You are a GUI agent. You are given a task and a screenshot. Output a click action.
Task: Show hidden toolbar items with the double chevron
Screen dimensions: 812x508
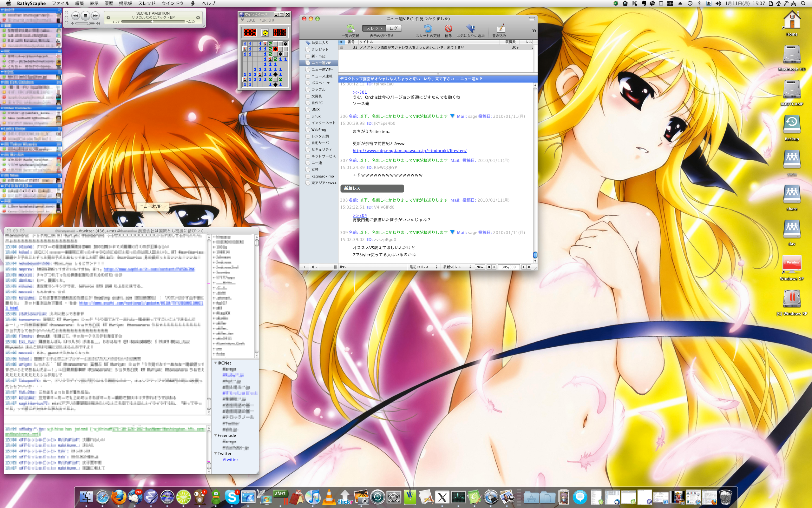(534, 31)
